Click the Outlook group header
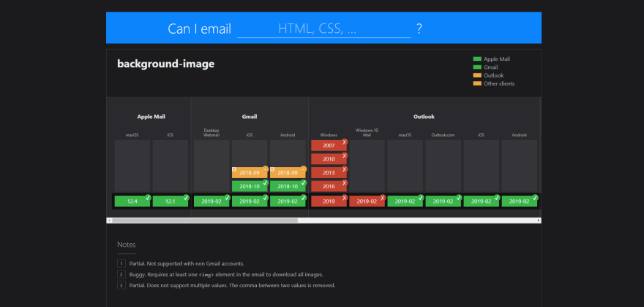Screen dimensions: 644x307 (424, 116)
